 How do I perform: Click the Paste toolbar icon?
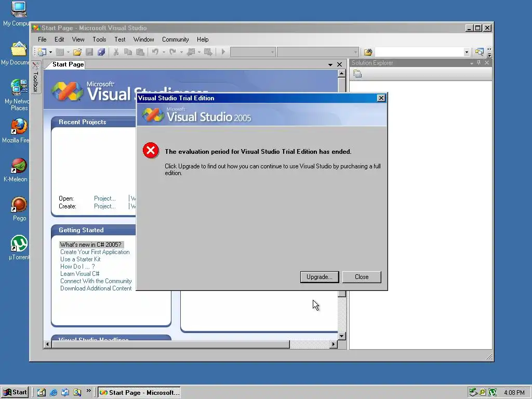(140, 52)
